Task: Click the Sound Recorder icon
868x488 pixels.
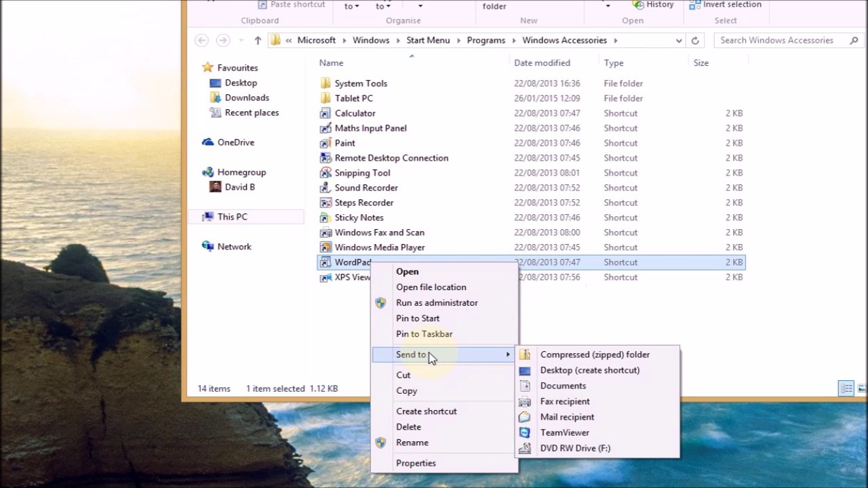Action: click(x=325, y=188)
